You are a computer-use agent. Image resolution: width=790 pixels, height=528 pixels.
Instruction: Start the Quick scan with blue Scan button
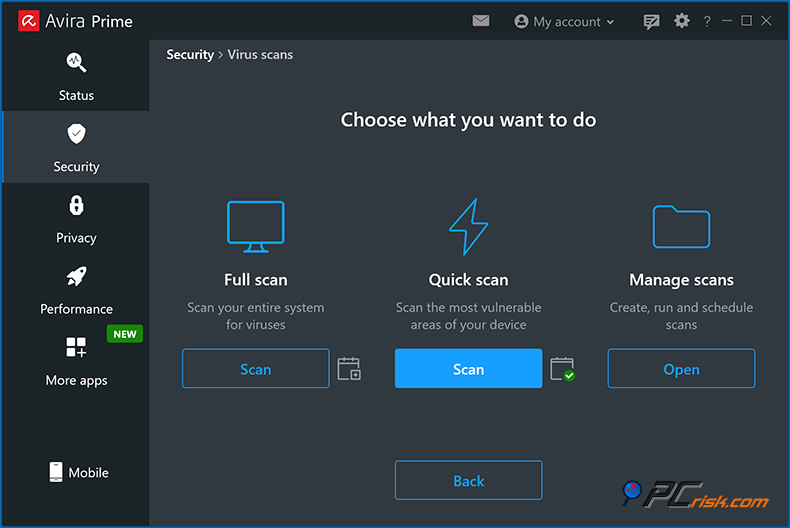468,369
